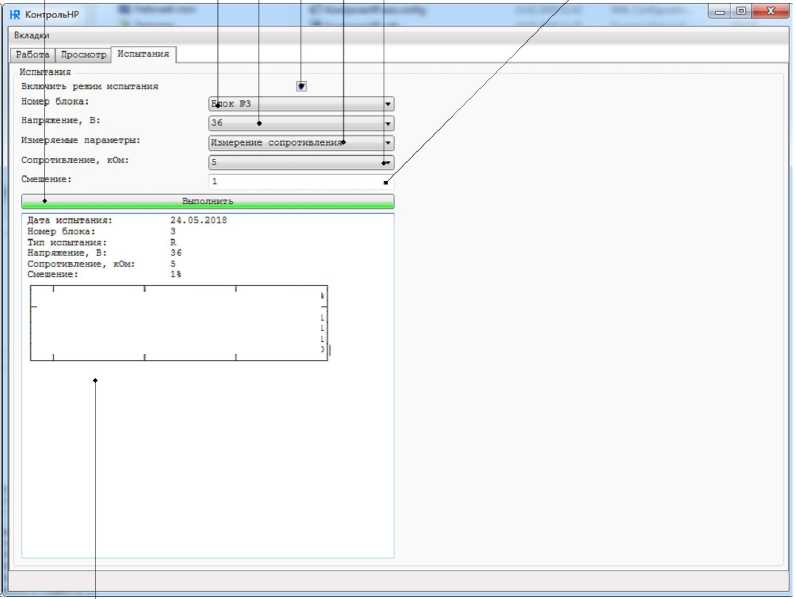Open the Сопротивление, кОм dropdown

tap(388, 162)
